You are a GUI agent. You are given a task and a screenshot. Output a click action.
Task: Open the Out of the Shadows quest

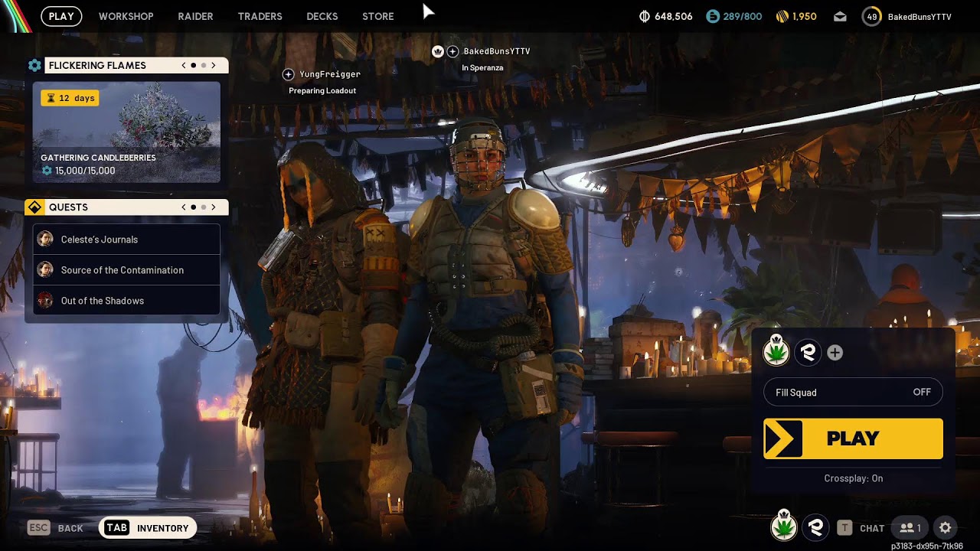point(127,301)
